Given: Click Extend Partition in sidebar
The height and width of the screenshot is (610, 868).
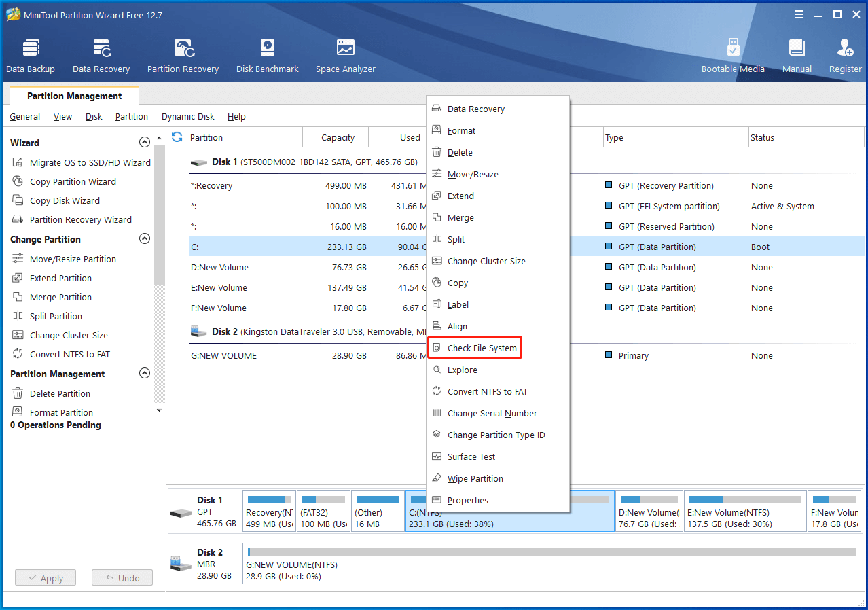Looking at the screenshot, I should tap(52, 278).
